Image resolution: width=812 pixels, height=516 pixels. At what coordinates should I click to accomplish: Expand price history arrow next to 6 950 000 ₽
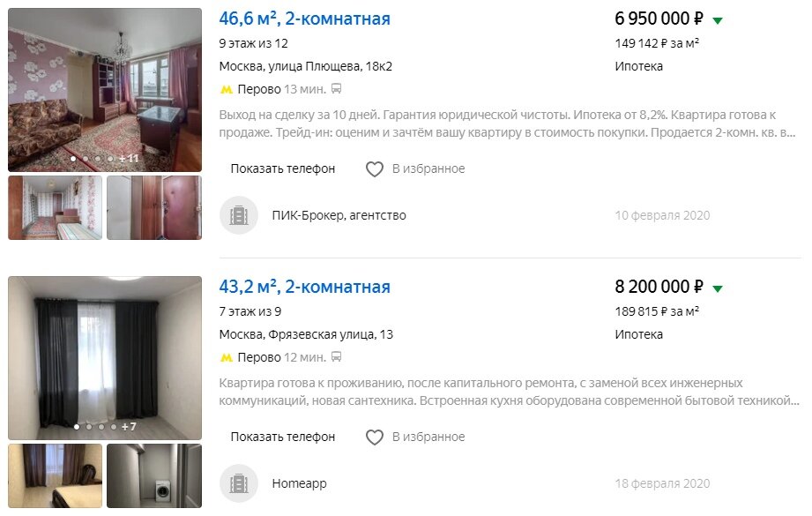(x=718, y=20)
